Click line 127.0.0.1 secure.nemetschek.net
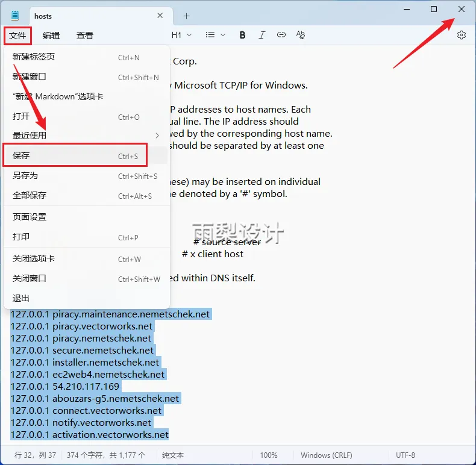 82,351
